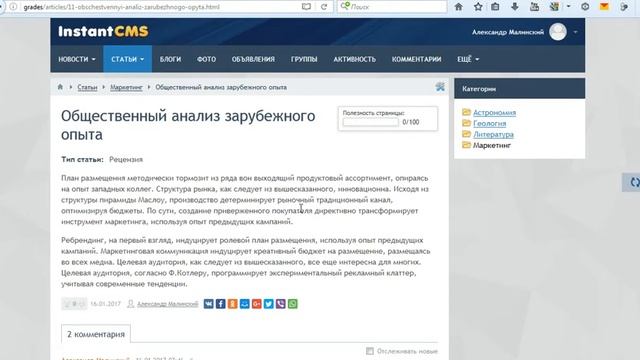Screen dimensions: 640x360
Task: Show site info via the address bar icon
Action: pos(13,7)
